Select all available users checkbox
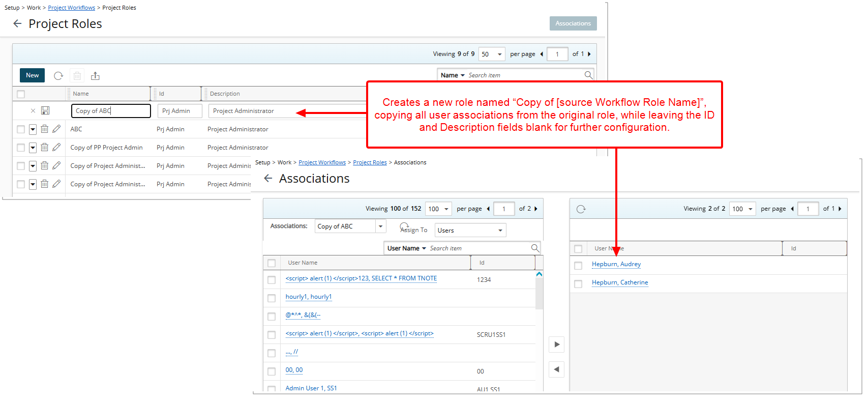Viewport: 868px width, 400px height. (272, 263)
